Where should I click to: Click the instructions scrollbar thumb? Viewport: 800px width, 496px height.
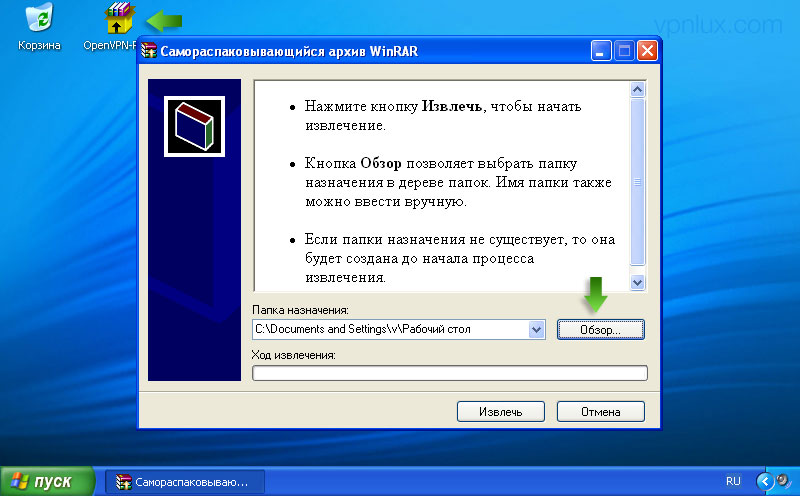637,182
